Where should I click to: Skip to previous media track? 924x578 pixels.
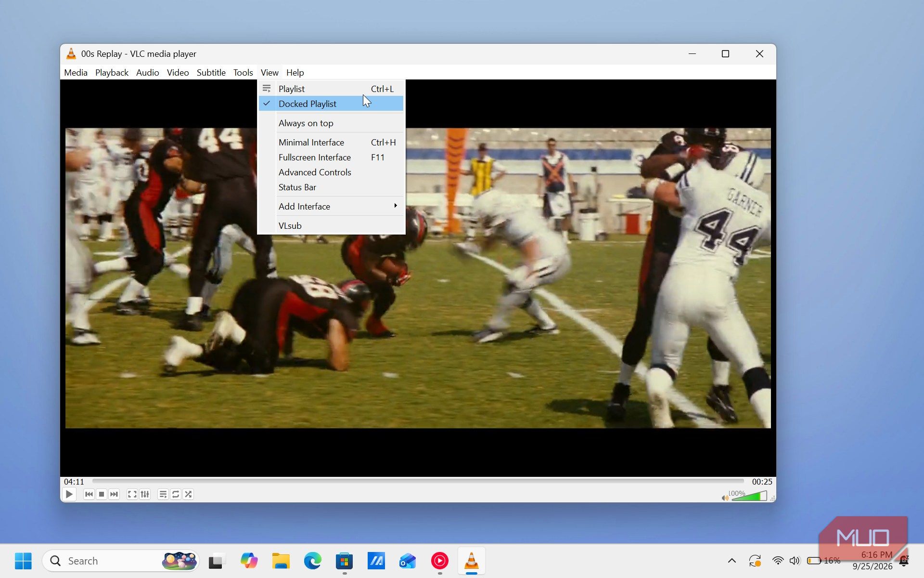pos(89,494)
